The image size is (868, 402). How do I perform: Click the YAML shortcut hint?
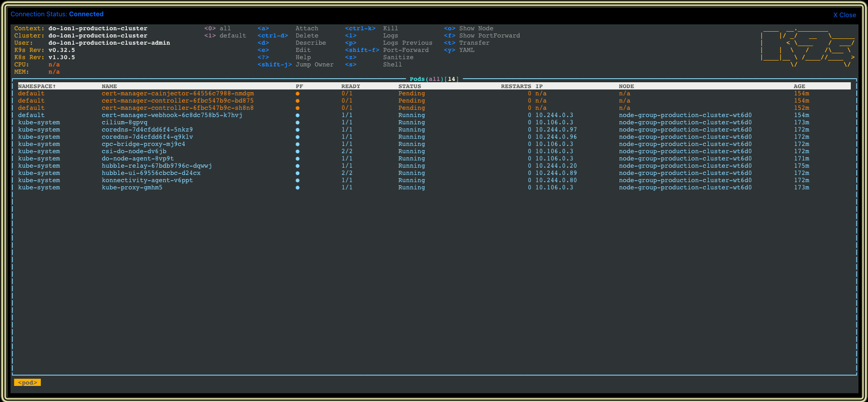tap(466, 50)
